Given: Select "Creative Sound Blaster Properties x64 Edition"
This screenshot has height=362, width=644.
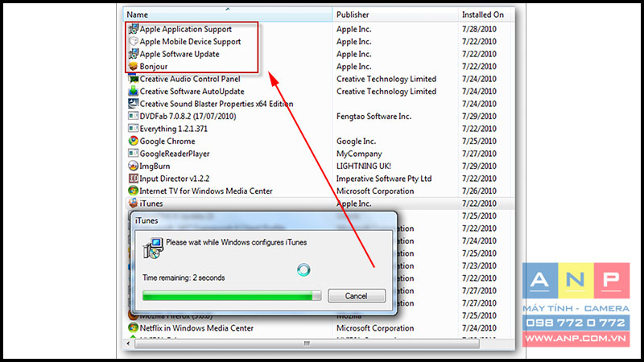Looking at the screenshot, I should tap(217, 104).
